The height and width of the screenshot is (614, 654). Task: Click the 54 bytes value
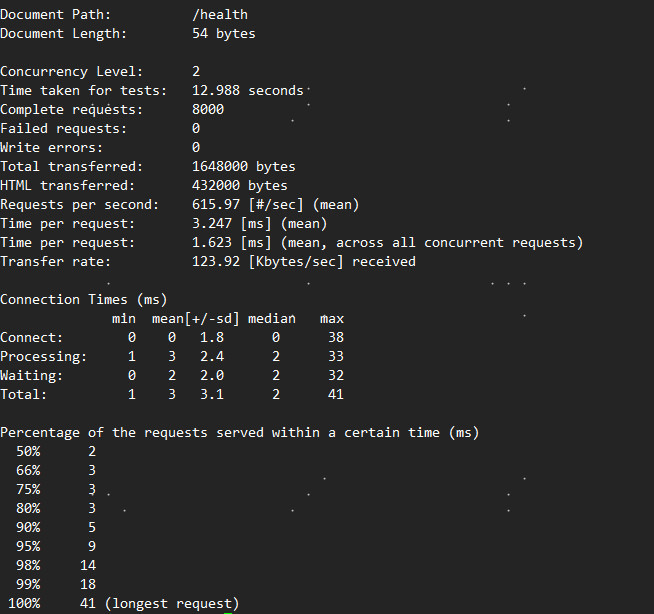[223, 34]
